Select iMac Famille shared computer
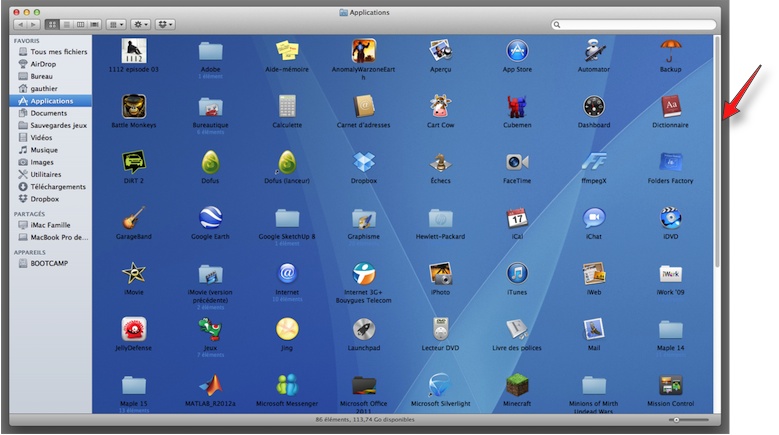 [51, 225]
